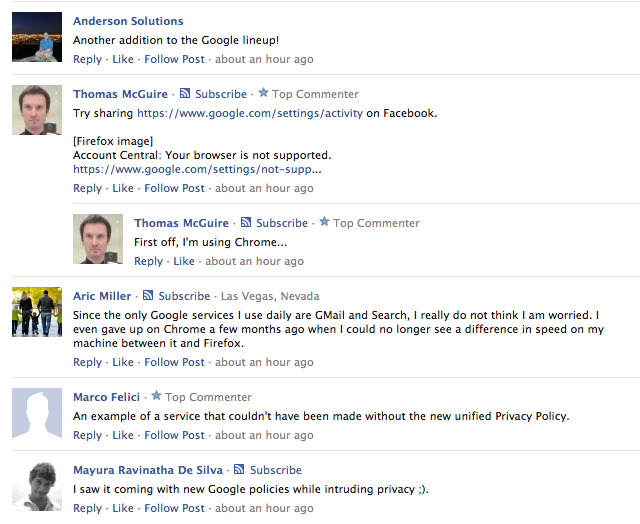Viewport: 640px width, 524px height.
Task: Click the subscribe feed icon in Thomas McGuire's nested reply
Action: click(246, 223)
